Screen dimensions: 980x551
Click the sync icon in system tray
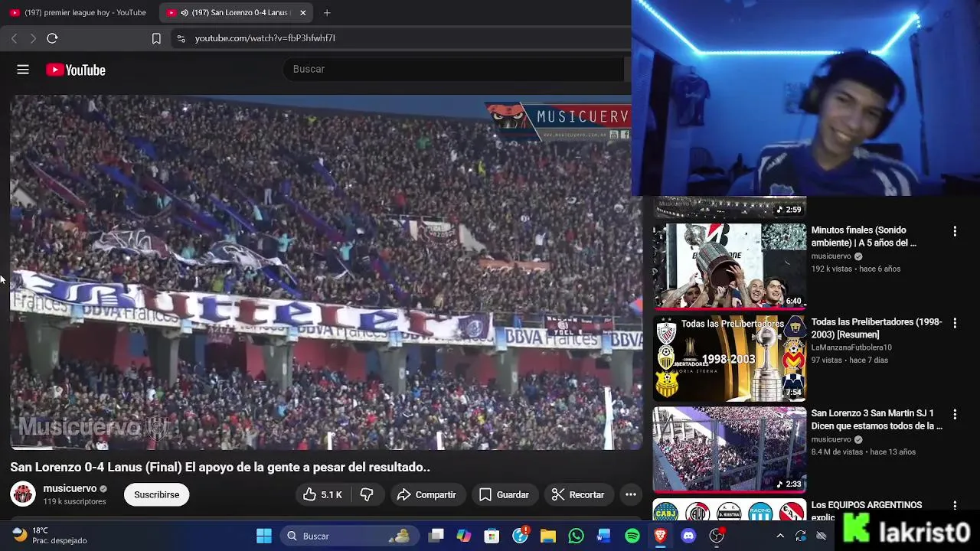click(801, 536)
